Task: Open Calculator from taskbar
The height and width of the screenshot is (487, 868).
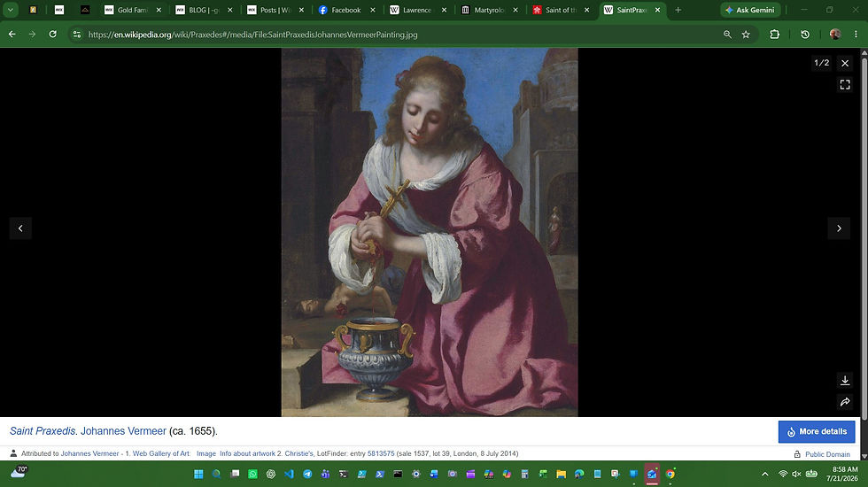Action: 524,474
